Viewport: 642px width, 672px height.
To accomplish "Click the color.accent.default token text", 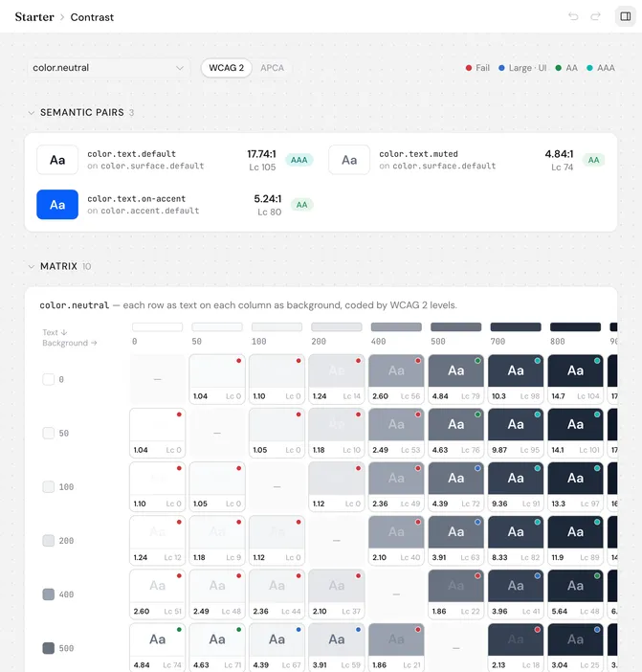I will 150,211.
